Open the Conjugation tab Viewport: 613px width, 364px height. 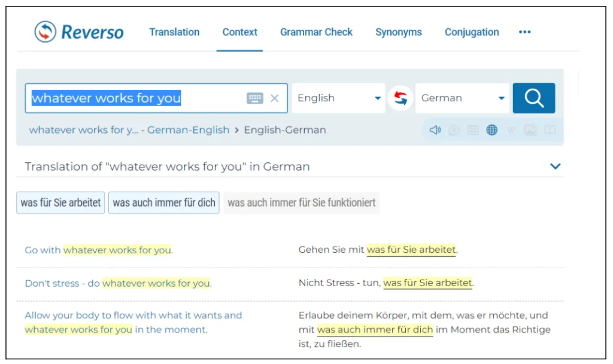tap(472, 32)
